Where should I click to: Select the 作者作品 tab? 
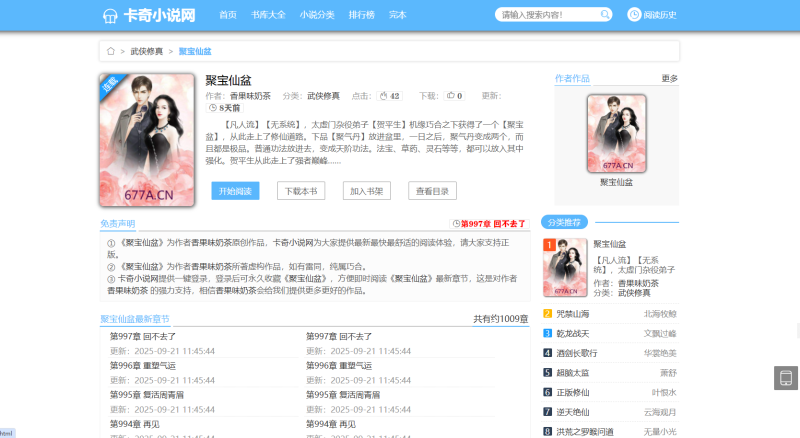(572, 78)
